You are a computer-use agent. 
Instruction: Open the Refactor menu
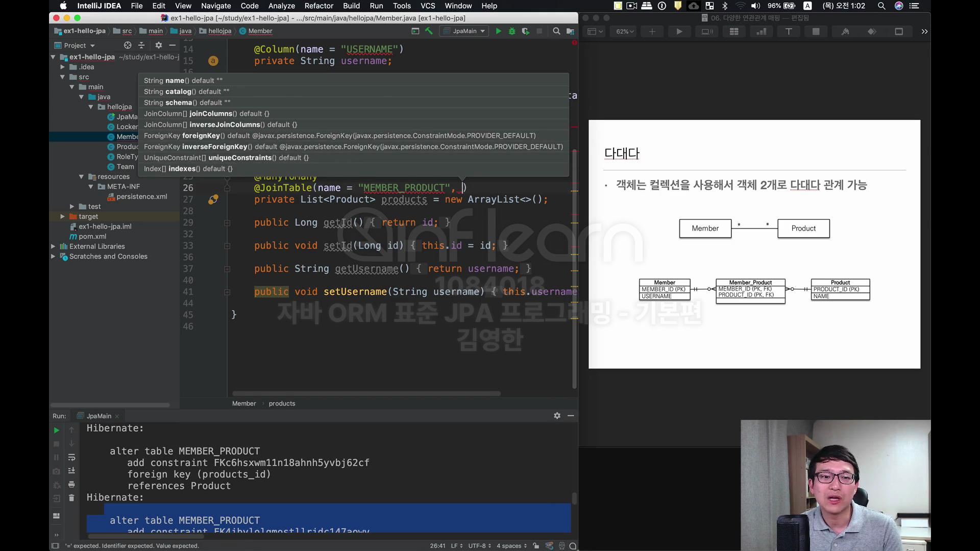pos(318,6)
